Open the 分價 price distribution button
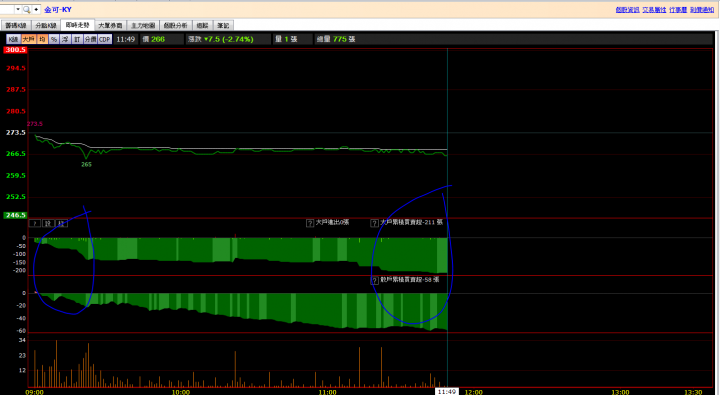 pyautogui.click(x=90, y=40)
